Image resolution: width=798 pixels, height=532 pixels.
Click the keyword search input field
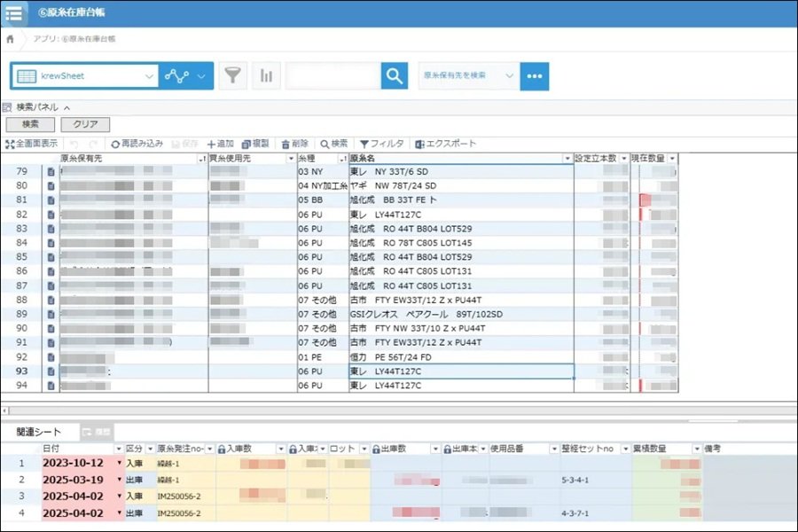pyautogui.click(x=333, y=76)
